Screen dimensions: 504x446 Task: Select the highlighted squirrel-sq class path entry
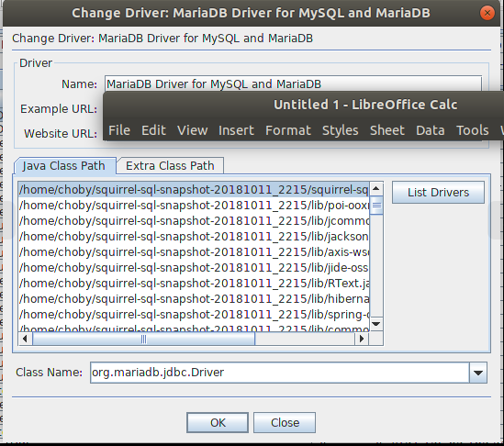click(x=194, y=190)
